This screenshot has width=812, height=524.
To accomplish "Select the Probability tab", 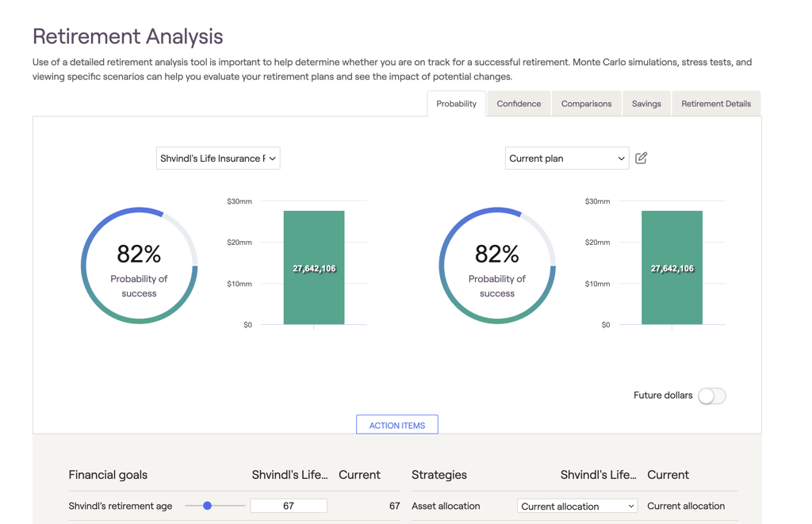I will pos(456,104).
